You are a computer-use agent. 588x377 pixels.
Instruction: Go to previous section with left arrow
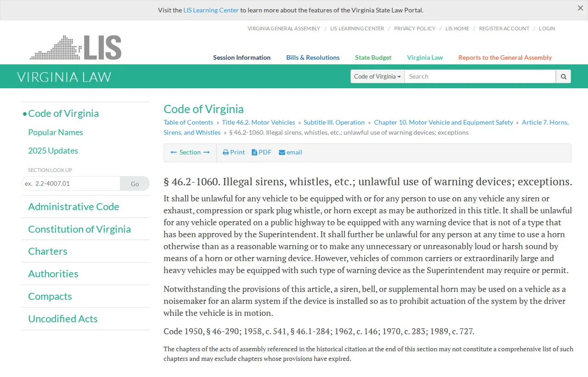(174, 152)
